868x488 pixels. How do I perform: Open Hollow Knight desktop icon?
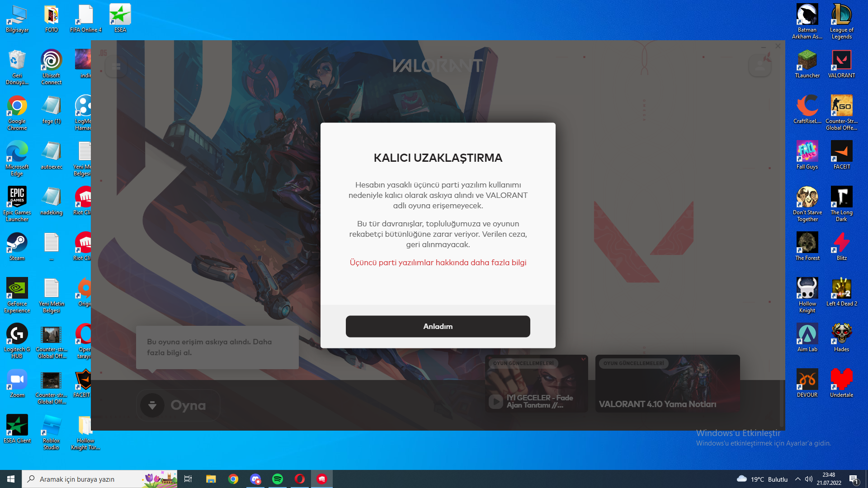coord(807,289)
